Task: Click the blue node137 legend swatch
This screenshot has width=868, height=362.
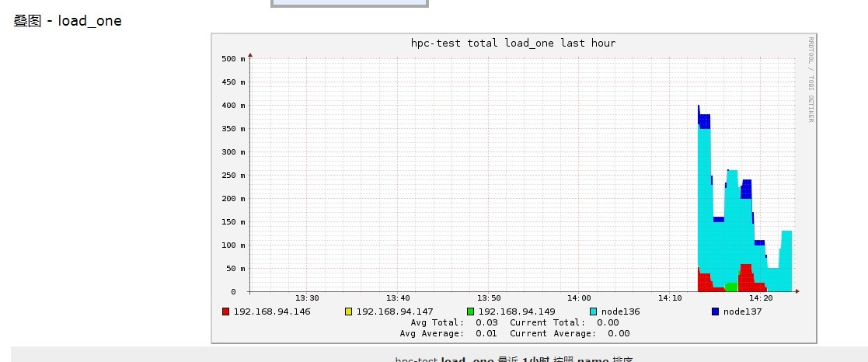Action: (715, 312)
